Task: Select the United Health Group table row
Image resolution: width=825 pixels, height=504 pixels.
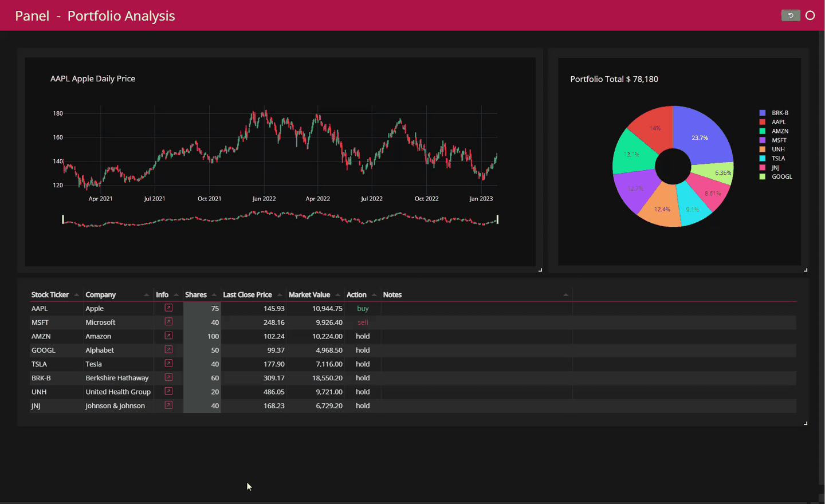Action: (413, 392)
